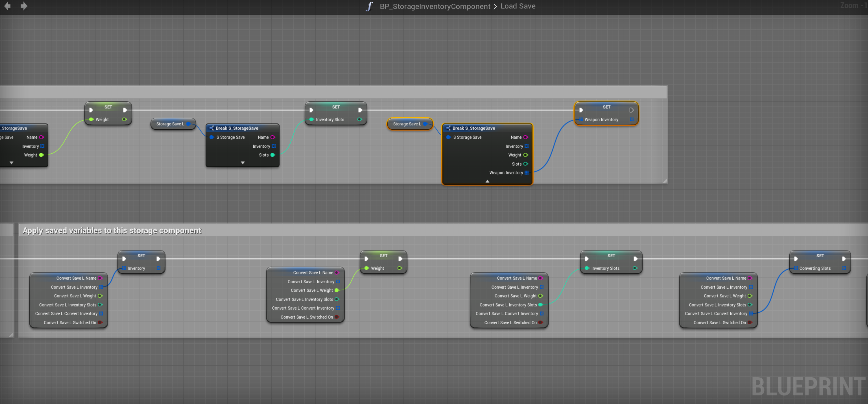Image resolution: width=868 pixels, height=404 pixels.
Task: Collapse the selected Break S_StorageSave node's pin list
Action: click(x=487, y=181)
